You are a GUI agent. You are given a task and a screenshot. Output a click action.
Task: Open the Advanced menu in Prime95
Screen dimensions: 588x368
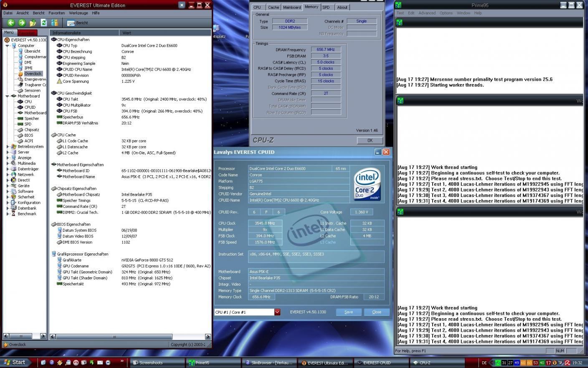pos(427,13)
